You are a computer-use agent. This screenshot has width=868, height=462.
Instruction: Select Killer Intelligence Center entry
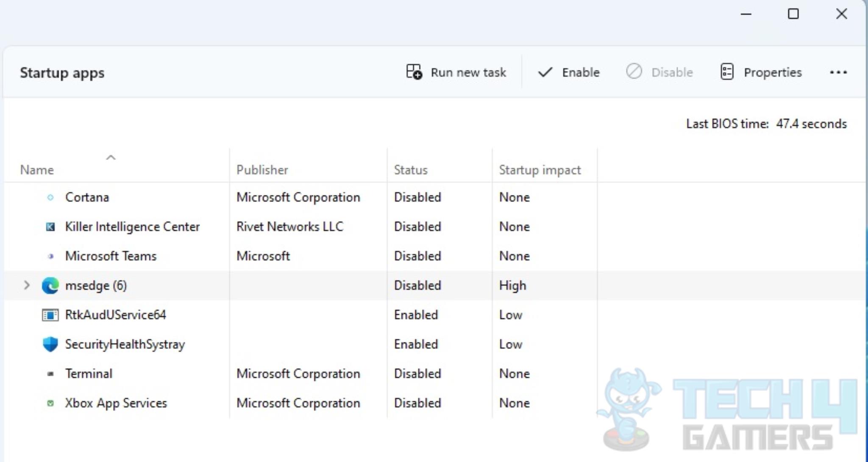[132, 227]
